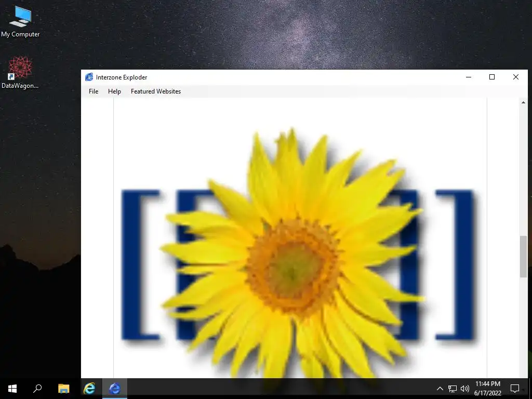Select the DataWagon desktop shortcut
532x399 pixels.
click(20, 73)
